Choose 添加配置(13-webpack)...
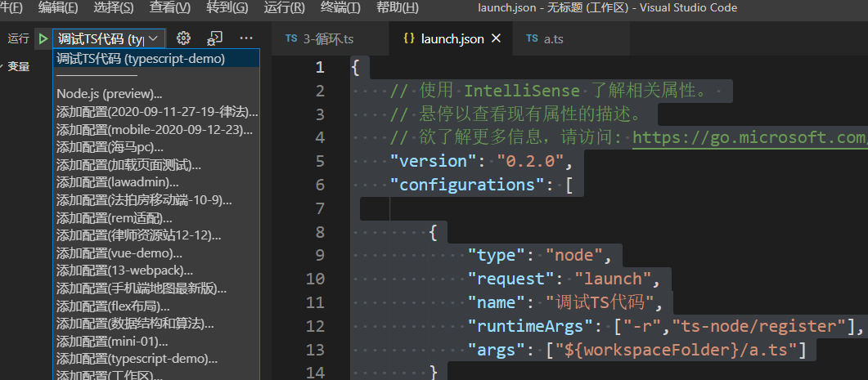Image resolution: width=868 pixels, height=380 pixels. click(156, 270)
